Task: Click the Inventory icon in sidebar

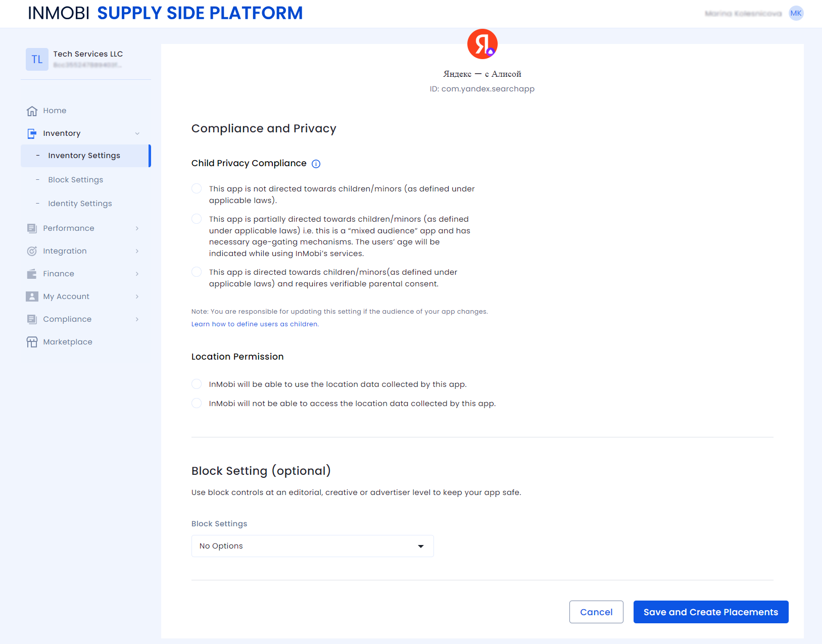Action: coord(32,133)
